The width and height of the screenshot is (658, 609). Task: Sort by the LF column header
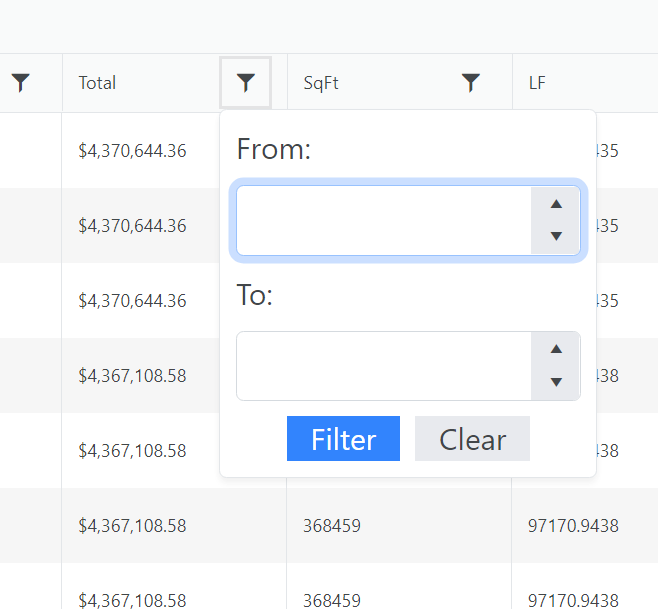[538, 83]
